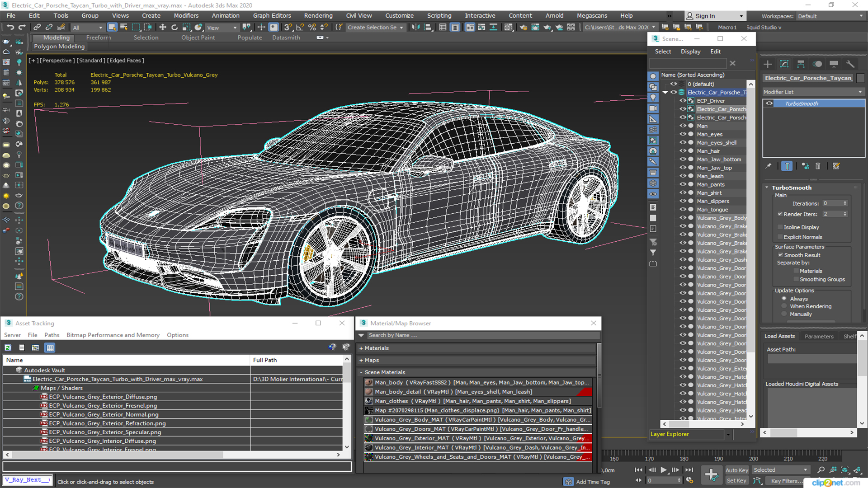Image resolution: width=868 pixels, height=488 pixels.
Task: Click the Polygon Modeling button
Action: (59, 46)
